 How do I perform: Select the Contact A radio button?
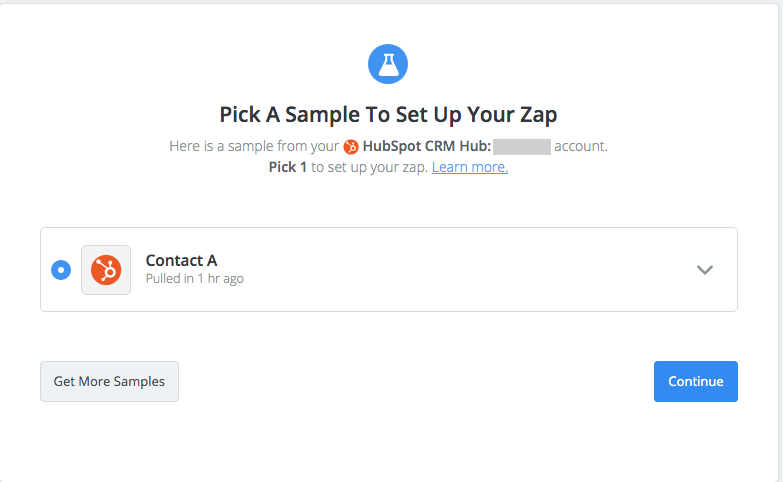pyautogui.click(x=61, y=270)
